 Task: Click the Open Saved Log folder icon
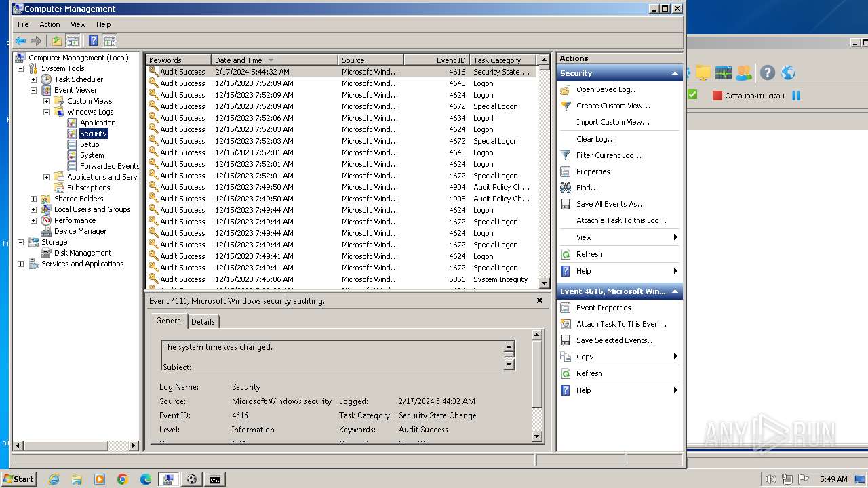coord(566,89)
